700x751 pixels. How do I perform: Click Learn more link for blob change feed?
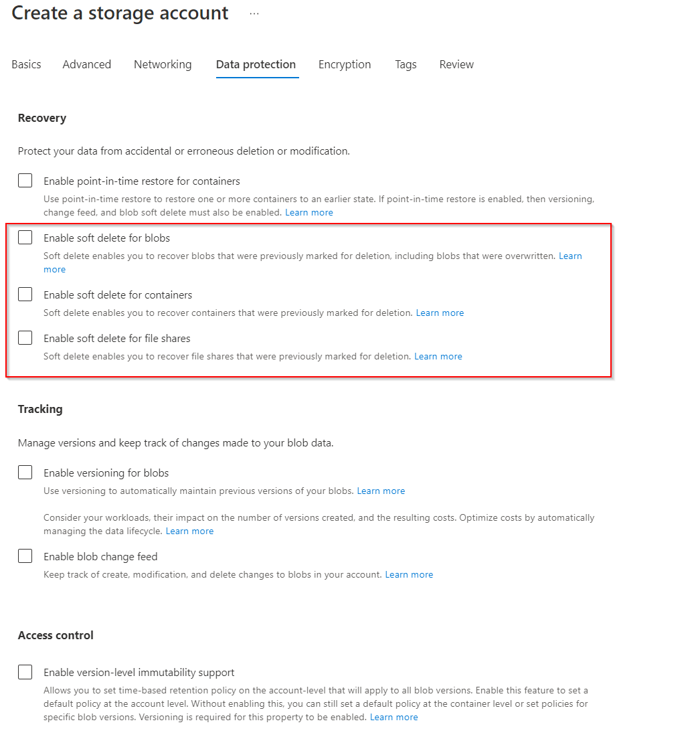(409, 574)
